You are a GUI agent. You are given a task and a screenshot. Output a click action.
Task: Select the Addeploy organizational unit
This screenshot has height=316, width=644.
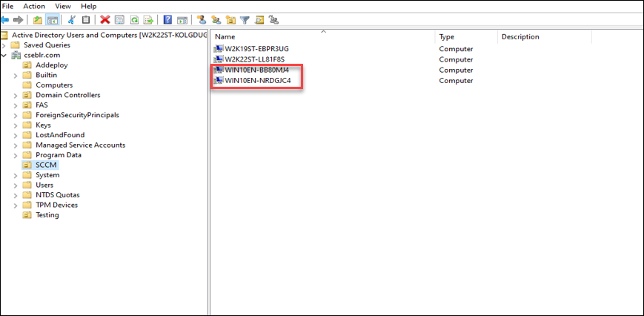52,65
